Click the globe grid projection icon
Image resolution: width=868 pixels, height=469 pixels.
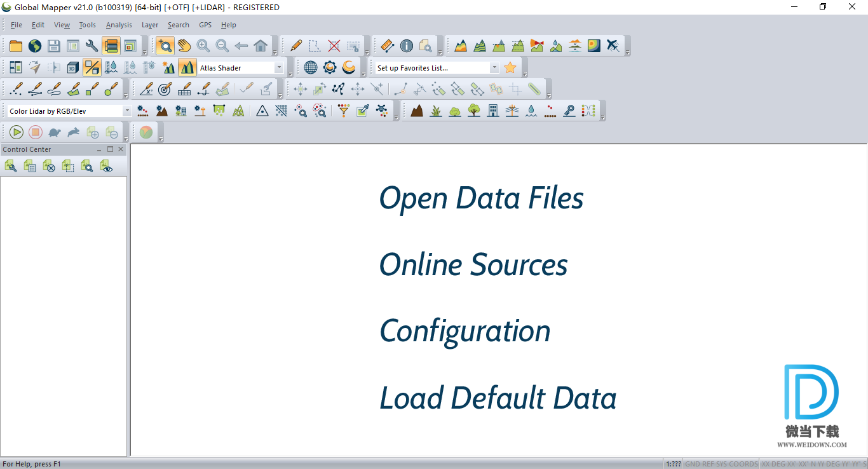(x=311, y=67)
